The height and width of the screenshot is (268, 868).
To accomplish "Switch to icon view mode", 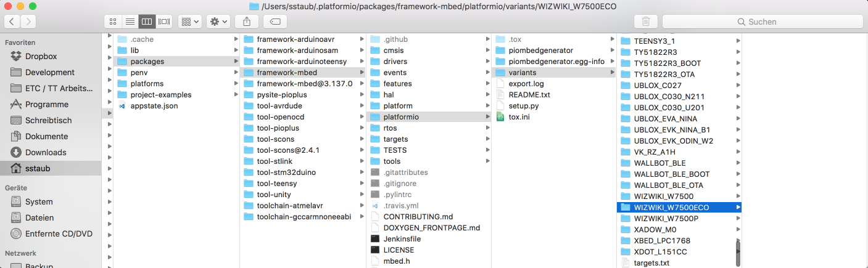I will tap(113, 22).
